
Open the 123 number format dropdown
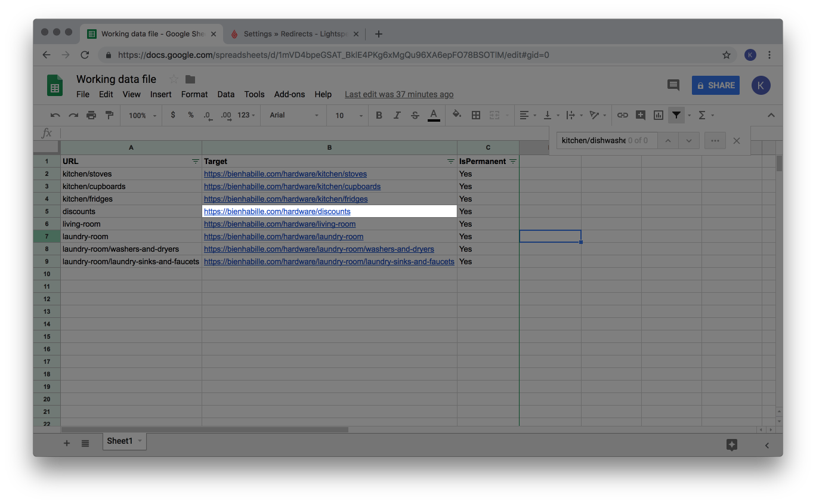click(246, 115)
